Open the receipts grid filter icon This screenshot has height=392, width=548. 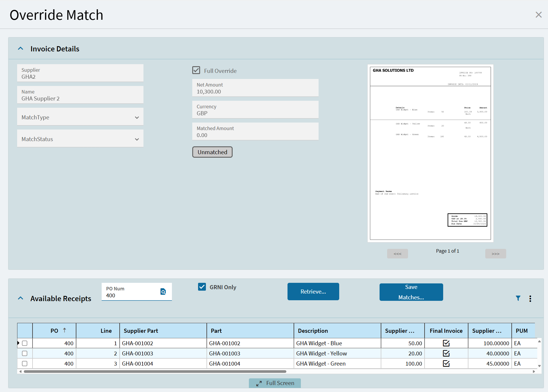[518, 298]
